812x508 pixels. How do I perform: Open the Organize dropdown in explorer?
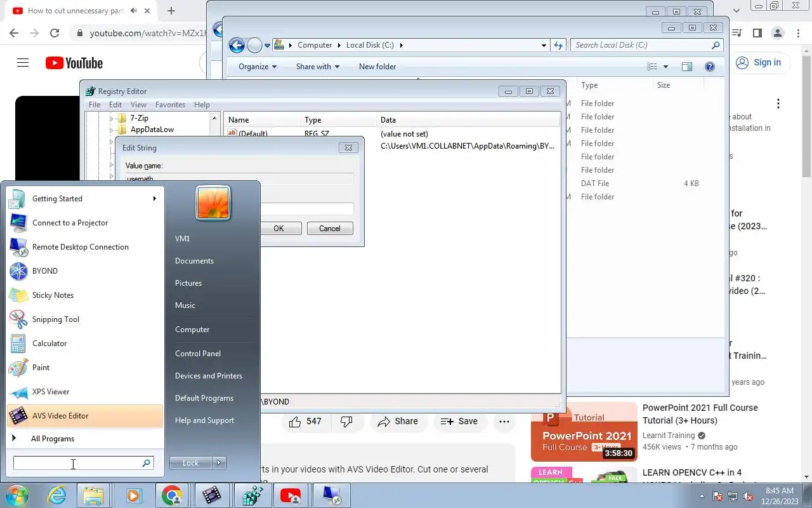(258, 67)
